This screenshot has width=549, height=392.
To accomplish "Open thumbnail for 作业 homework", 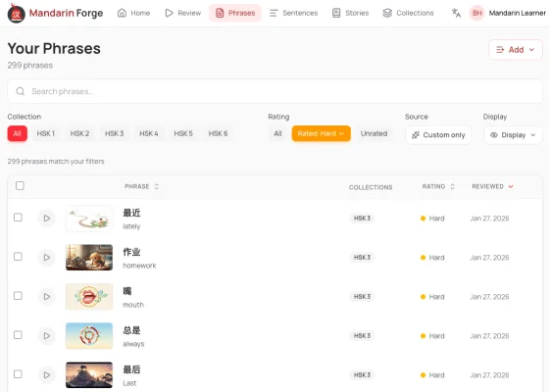I will click(x=89, y=258).
